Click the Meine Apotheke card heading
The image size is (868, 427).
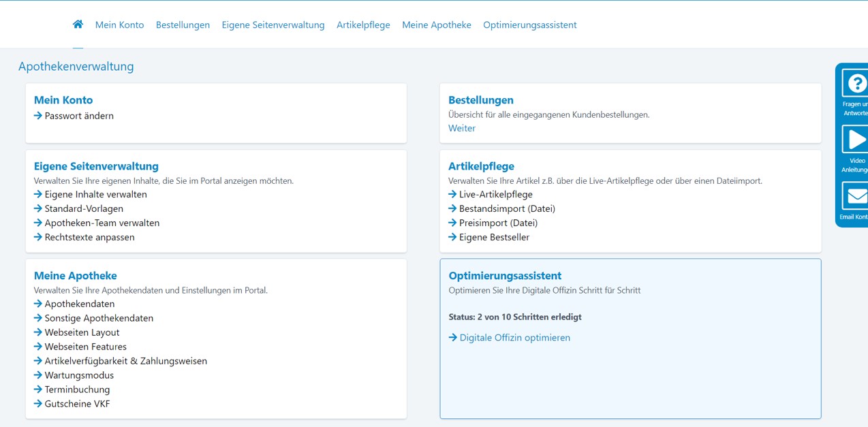pos(76,276)
